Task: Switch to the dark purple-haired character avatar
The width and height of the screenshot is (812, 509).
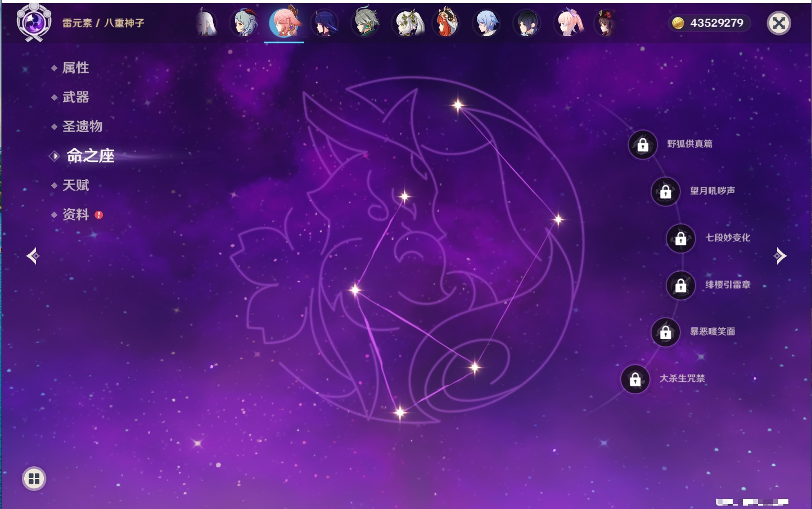Action: [x=324, y=23]
